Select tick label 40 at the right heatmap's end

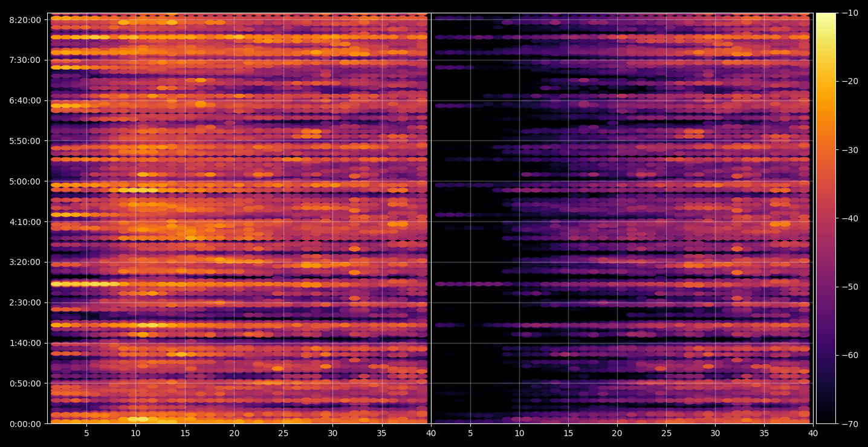[813, 433]
